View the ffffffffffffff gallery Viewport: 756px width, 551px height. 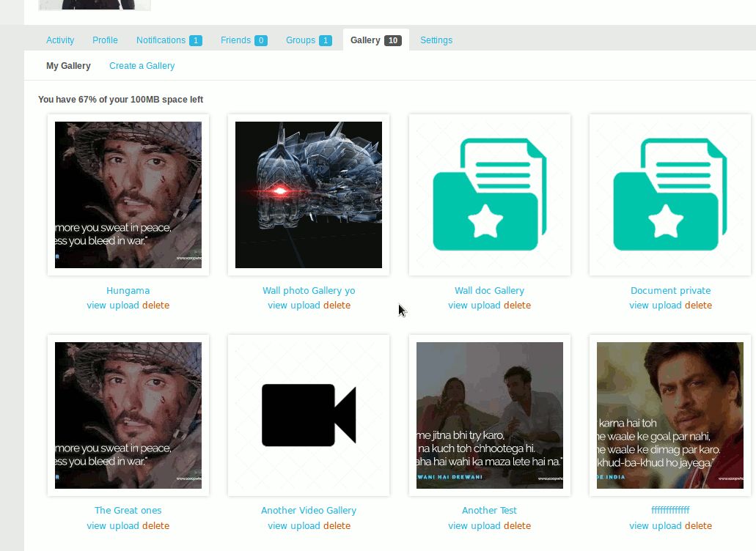click(x=639, y=525)
